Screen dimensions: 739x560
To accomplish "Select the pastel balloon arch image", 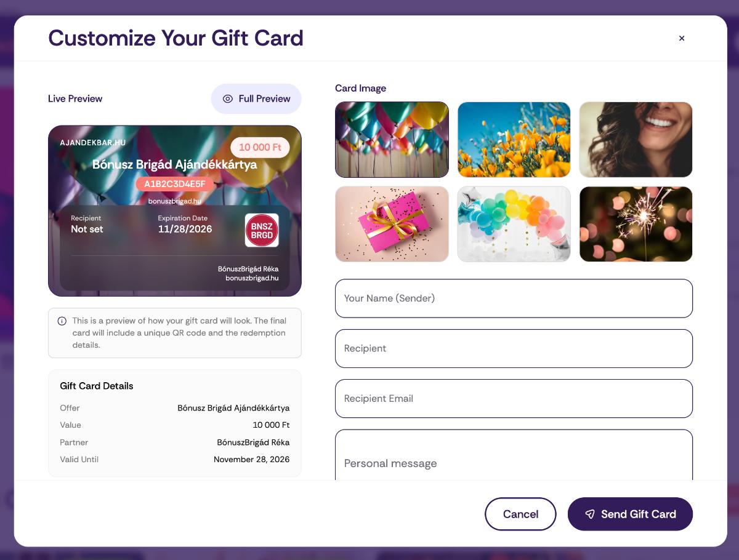I will 514,224.
